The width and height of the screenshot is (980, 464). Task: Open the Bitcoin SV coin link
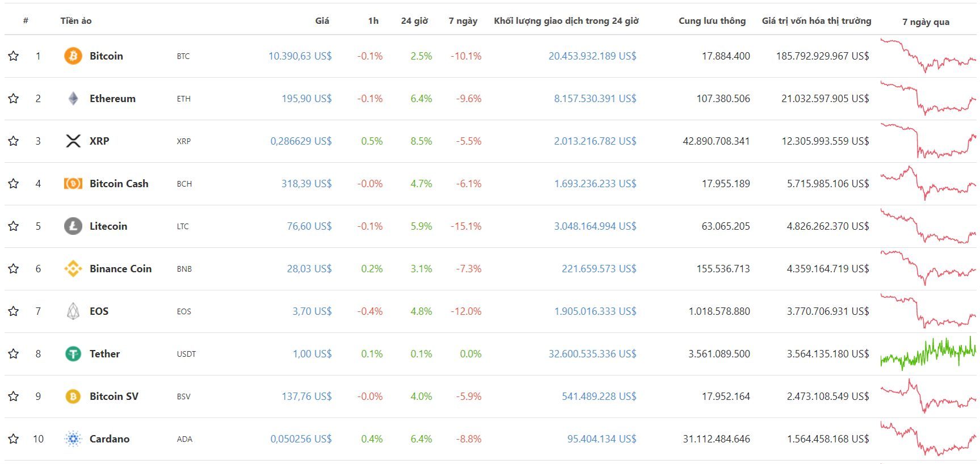[x=114, y=396]
